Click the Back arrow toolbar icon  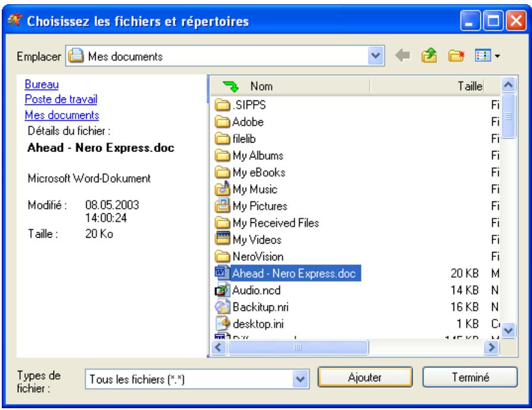[x=403, y=55]
